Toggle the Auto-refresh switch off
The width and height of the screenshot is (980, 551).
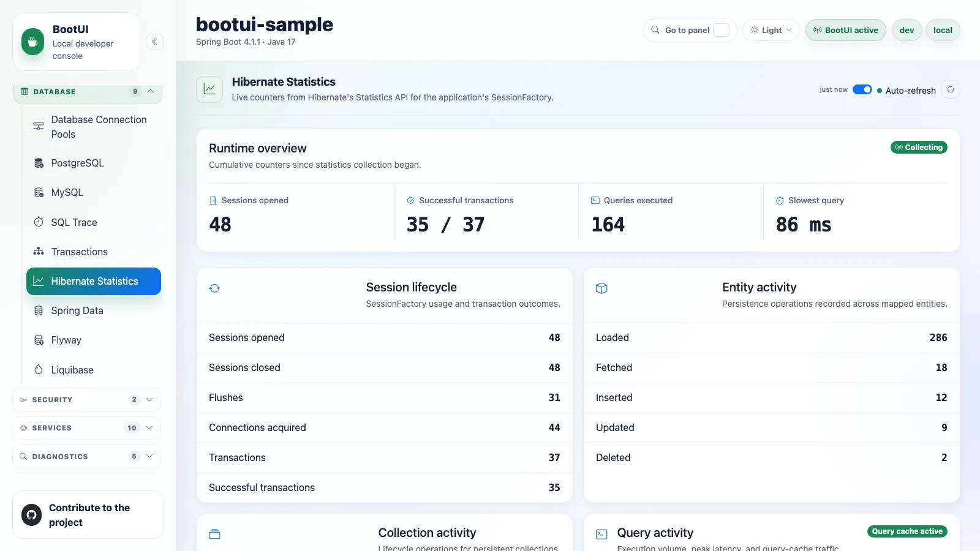point(862,89)
